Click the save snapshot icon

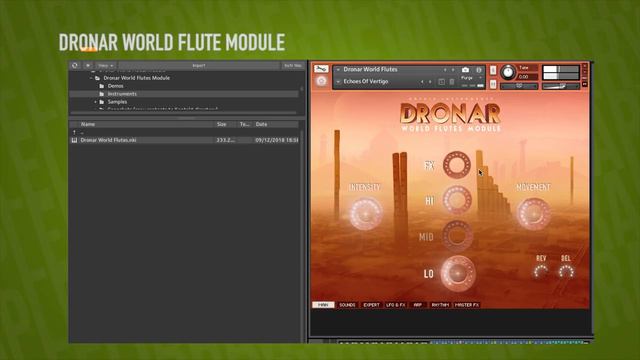click(441, 82)
